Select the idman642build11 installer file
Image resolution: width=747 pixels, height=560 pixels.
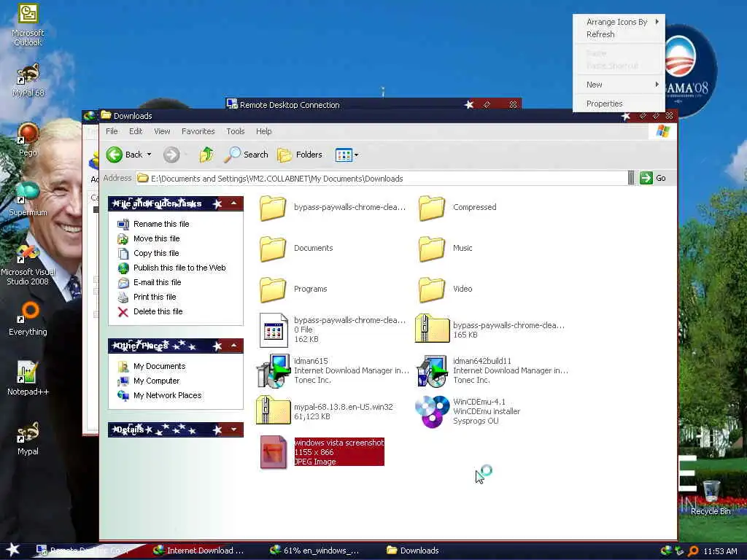coord(492,370)
